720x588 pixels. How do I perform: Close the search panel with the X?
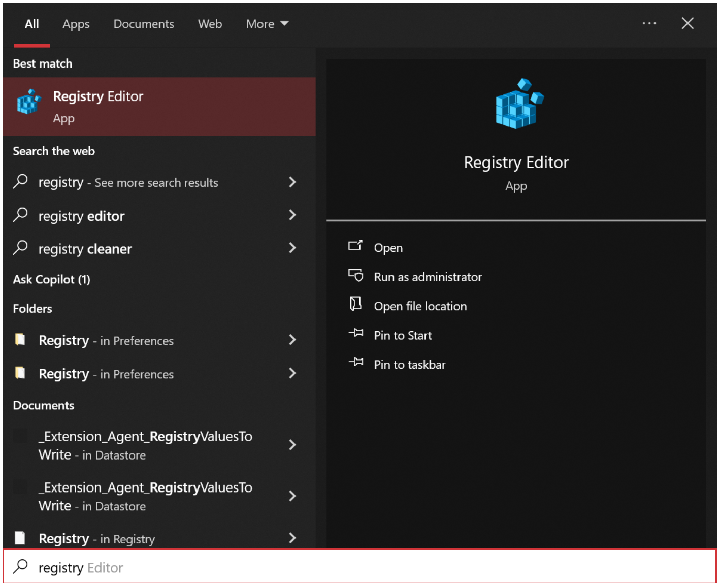coord(688,23)
